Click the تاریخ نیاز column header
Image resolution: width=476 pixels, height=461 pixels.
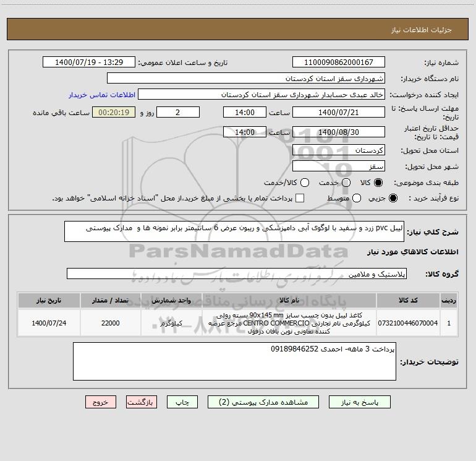click(49, 300)
